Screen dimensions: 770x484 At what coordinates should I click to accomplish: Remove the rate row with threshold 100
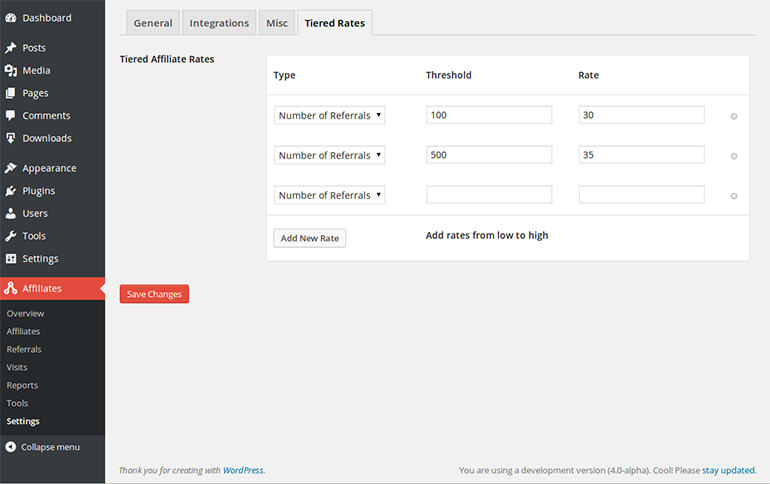[734, 116]
